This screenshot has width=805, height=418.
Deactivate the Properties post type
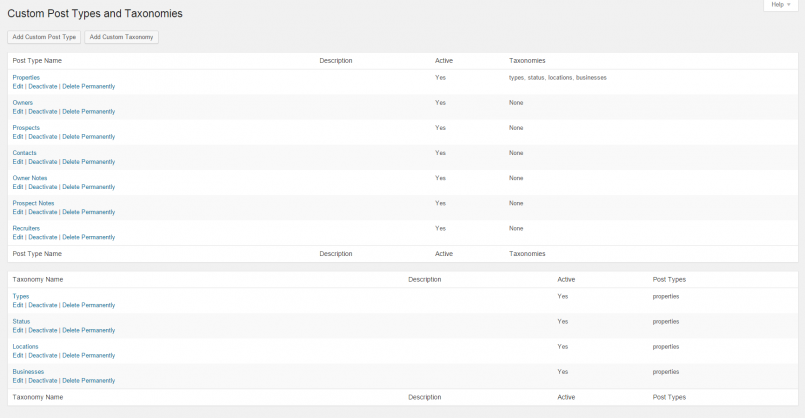pos(43,86)
